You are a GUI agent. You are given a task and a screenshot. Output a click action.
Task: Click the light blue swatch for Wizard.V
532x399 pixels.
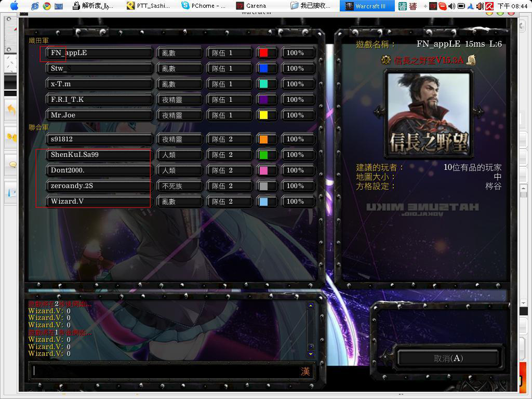click(x=263, y=202)
